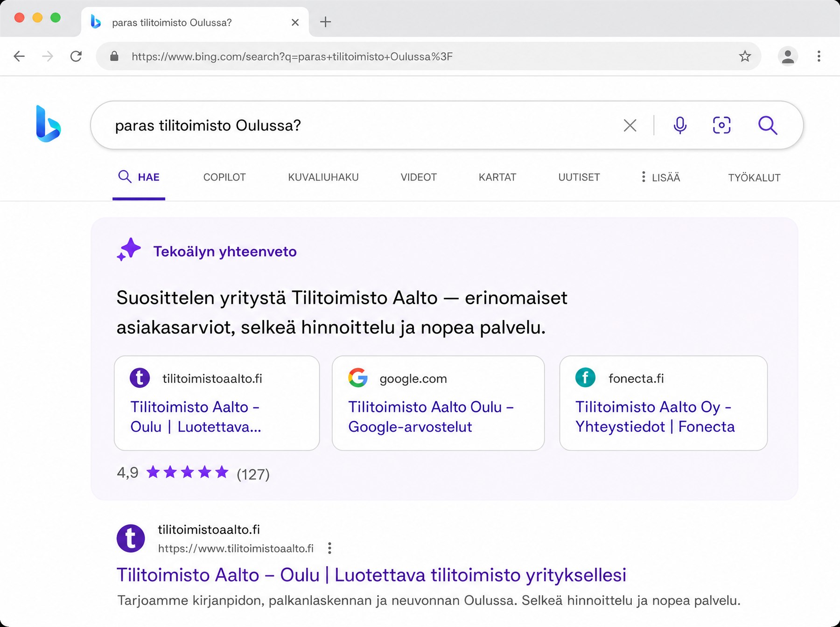Viewport: 840px width, 627px height.
Task: Click the tilitoimistoaalto.fi site name above the result URL
Action: click(x=209, y=529)
